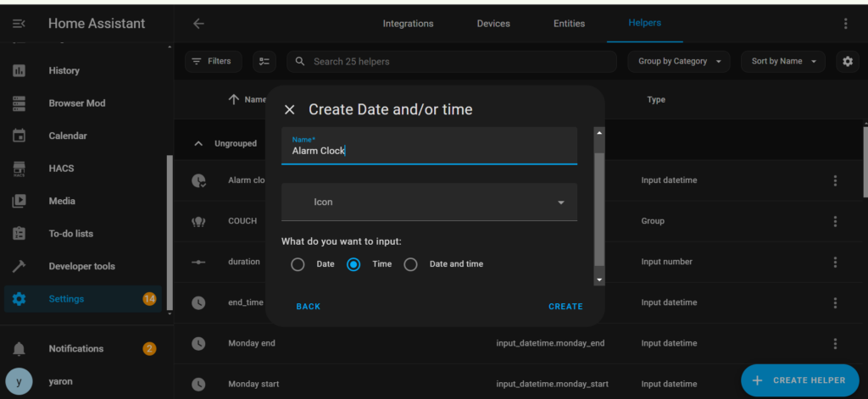Click the Settings badge showing 14
This screenshot has width=868, height=399.
pyautogui.click(x=149, y=299)
